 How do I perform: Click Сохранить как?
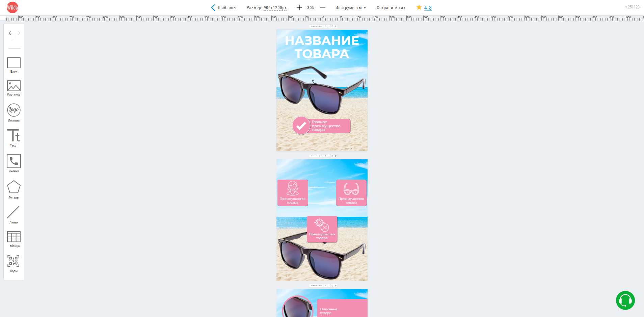(x=391, y=8)
